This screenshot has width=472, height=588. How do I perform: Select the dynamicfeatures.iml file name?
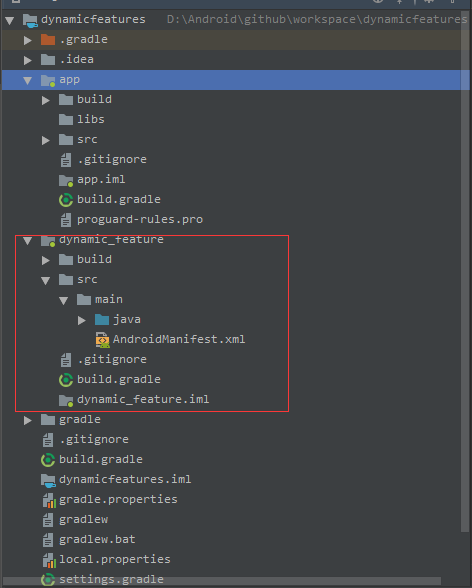pos(125,480)
